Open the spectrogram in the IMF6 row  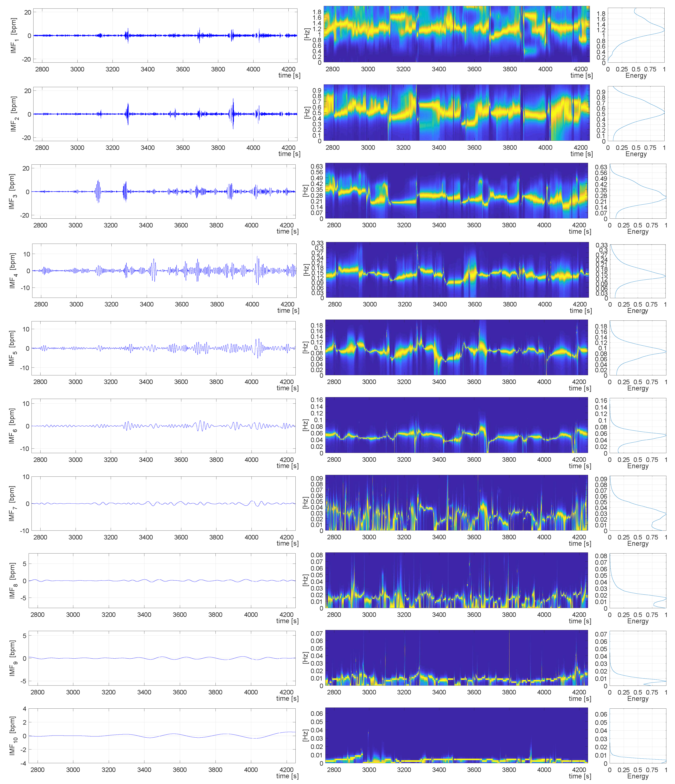tap(457, 425)
